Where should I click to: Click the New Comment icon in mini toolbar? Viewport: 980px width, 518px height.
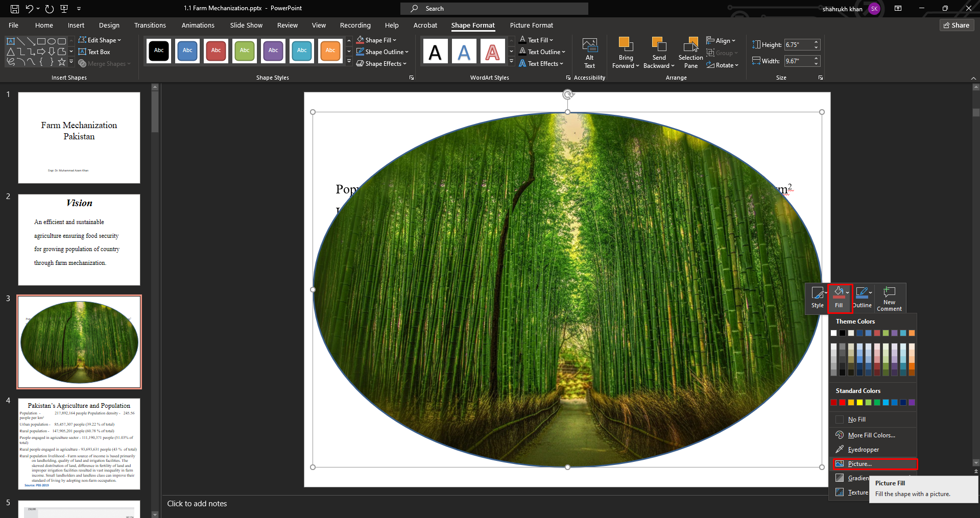tap(889, 299)
